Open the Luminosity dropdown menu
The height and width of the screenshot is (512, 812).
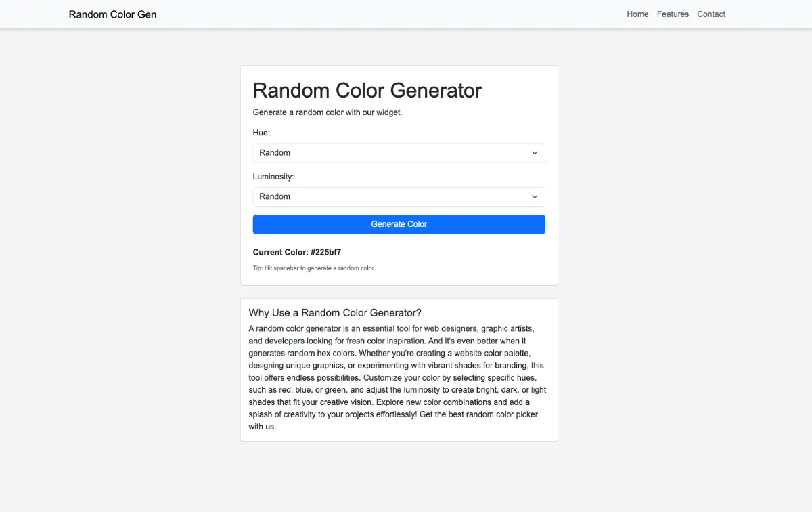pos(399,196)
